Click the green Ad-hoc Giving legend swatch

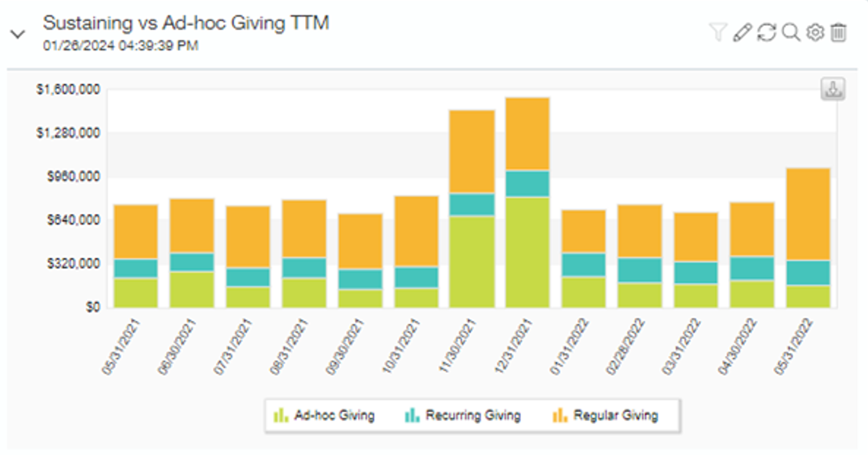click(x=281, y=415)
